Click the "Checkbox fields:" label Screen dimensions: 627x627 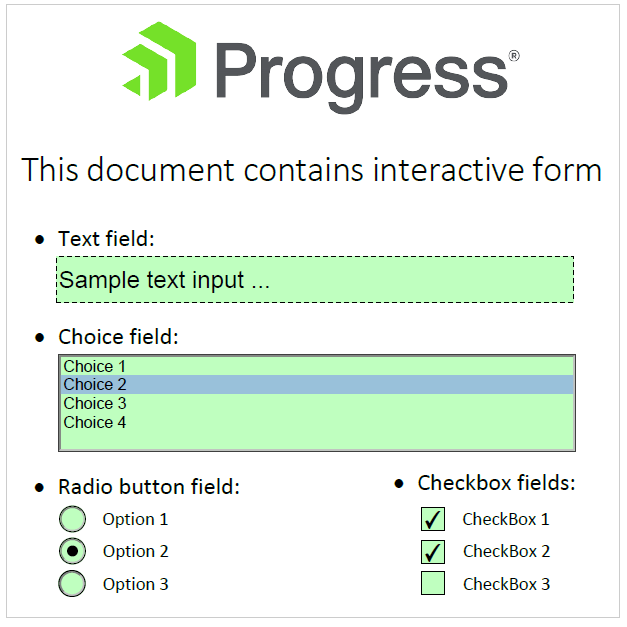(496, 483)
